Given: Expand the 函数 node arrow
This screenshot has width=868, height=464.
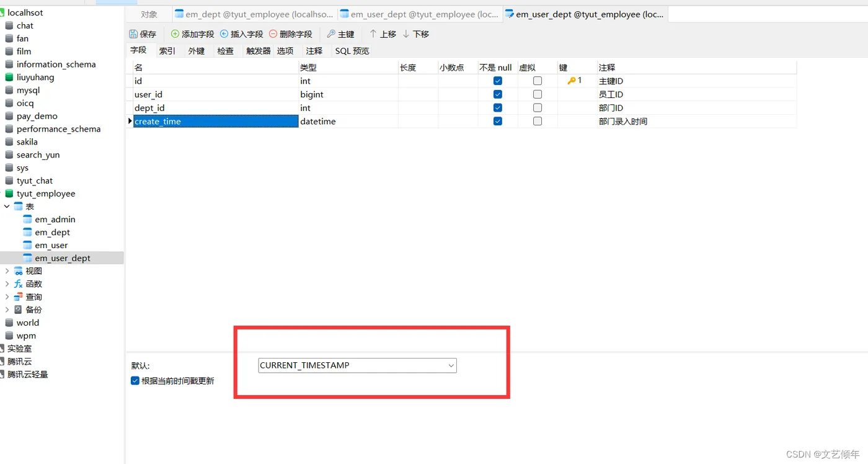Looking at the screenshot, I should [7, 284].
